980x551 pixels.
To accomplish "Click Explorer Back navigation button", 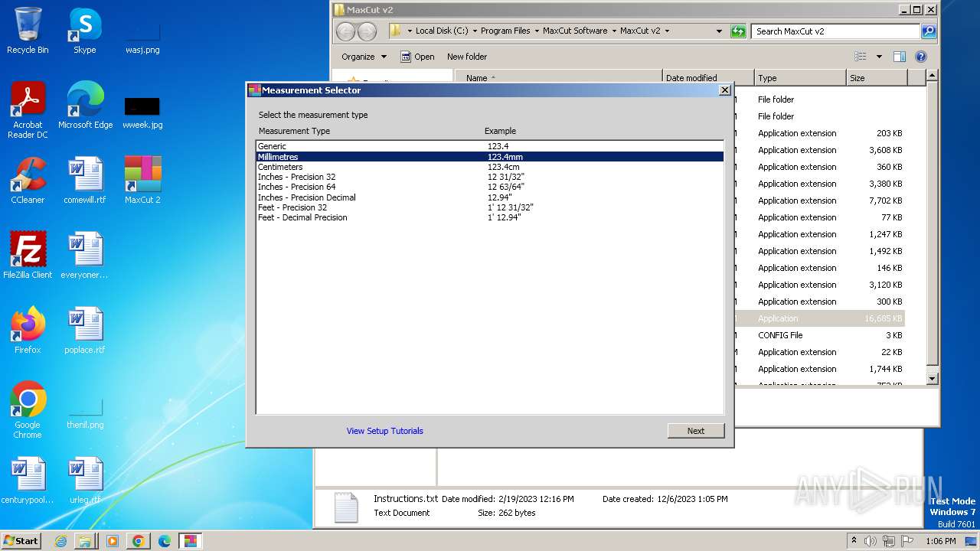I will point(346,31).
